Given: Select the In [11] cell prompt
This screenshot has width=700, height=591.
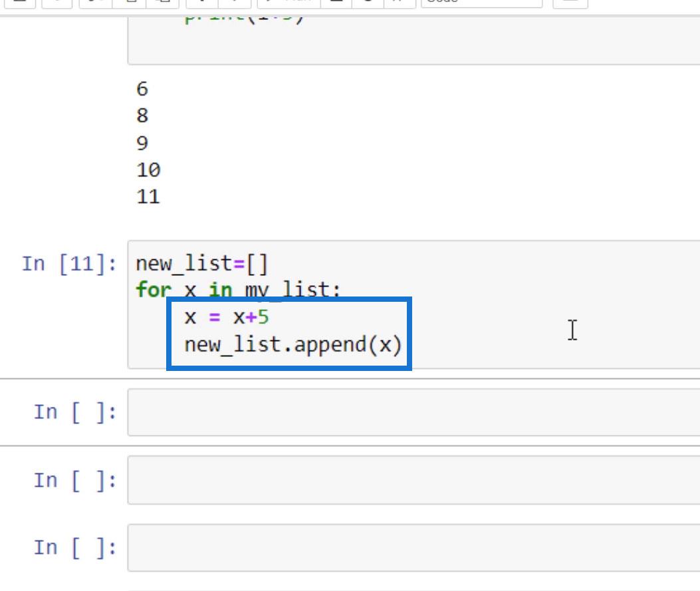Looking at the screenshot, I should coord(69,264).
